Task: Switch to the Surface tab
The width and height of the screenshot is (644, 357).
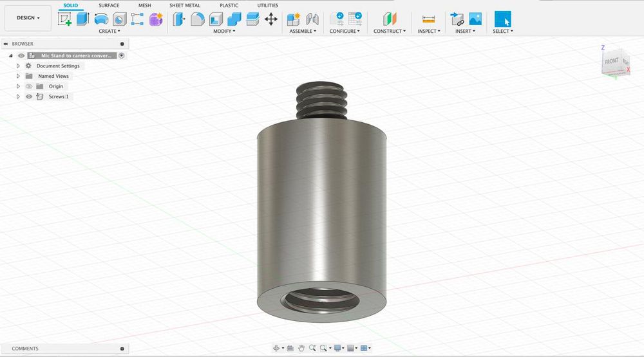Action: 109,5
